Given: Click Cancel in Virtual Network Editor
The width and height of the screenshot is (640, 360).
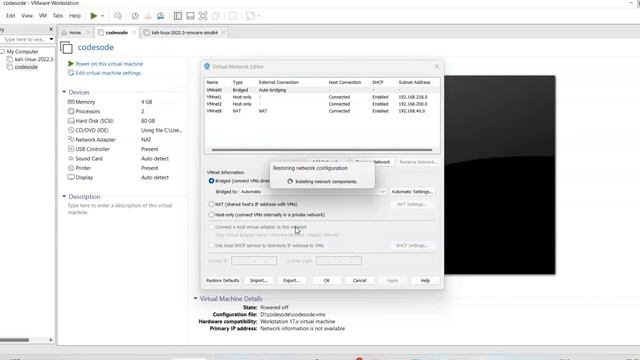Looking at the screenshot, I should point(359,281).
